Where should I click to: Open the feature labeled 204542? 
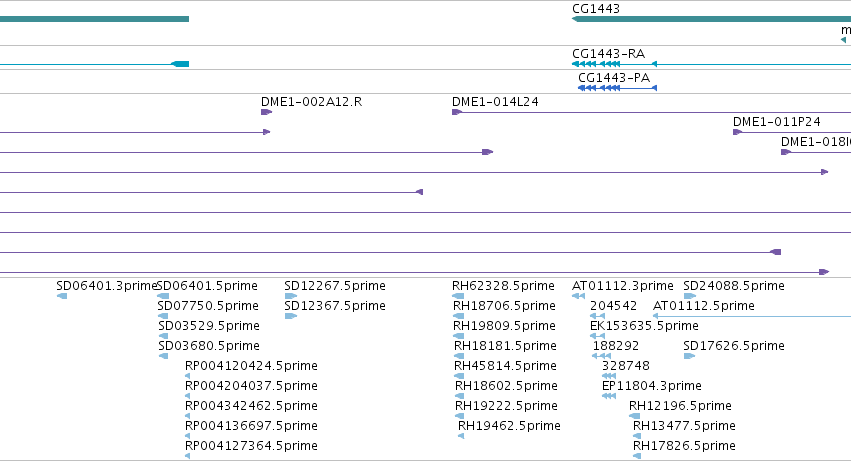pyautogui.click(x=613, y=306)
